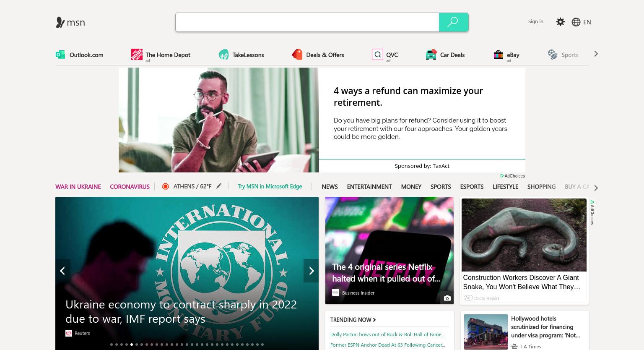Expand the Trending Now section
644x350 pixels.
(353, 320)
